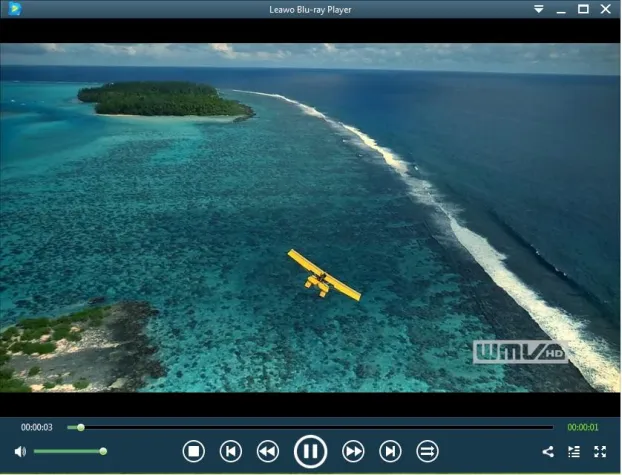Open the share option
This screenshot has height=475, width=622.
tap(548, 452)
